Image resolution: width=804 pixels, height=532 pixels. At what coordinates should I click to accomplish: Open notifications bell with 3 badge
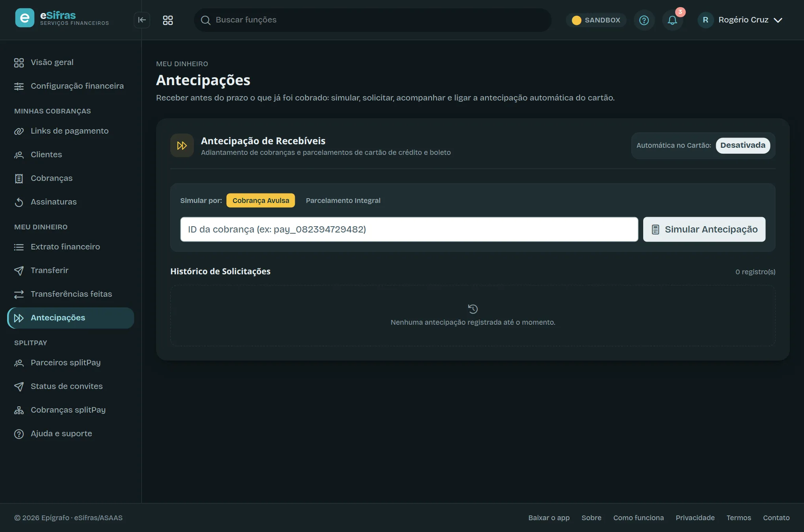(672, 20)
